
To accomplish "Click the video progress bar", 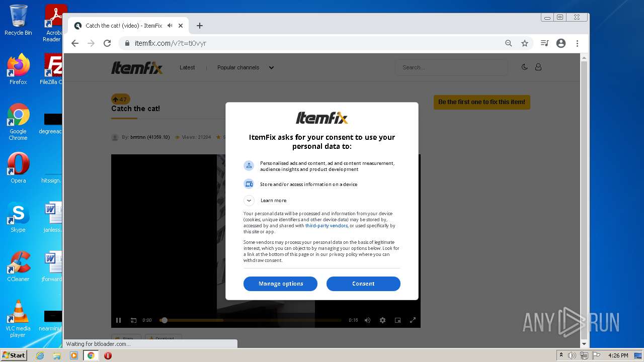I will click(251, 320).
